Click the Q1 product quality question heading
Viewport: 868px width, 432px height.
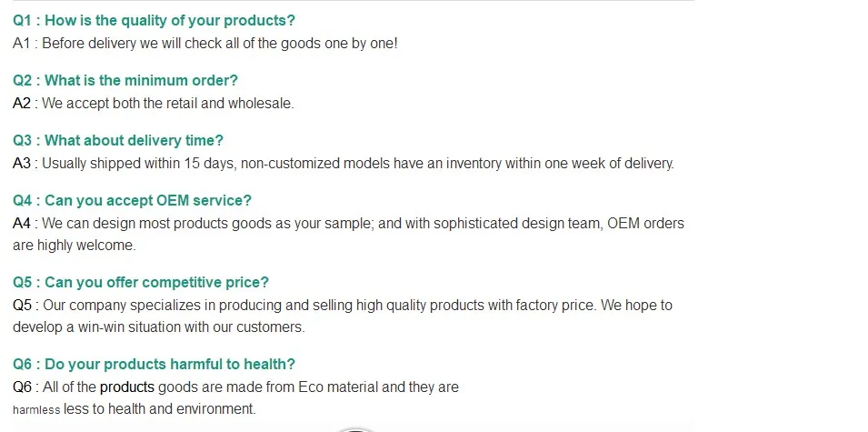(154, 21)
